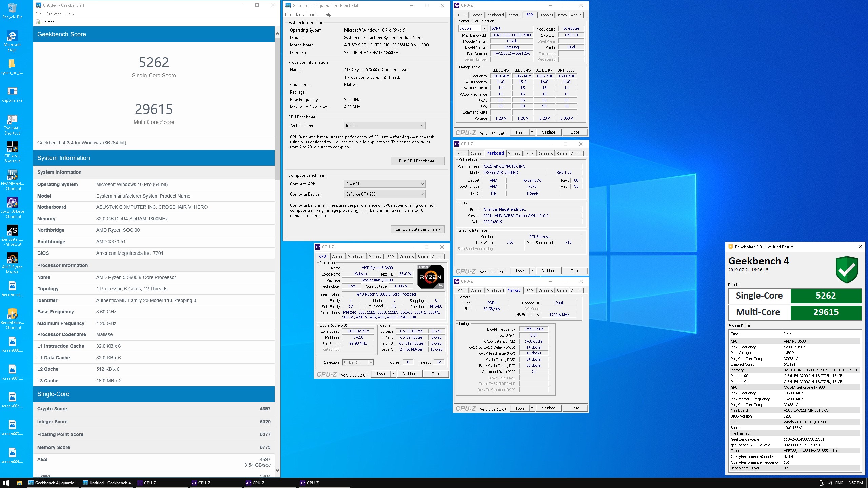Click the network tray icon
868x488 pixels.
[830, 483]
